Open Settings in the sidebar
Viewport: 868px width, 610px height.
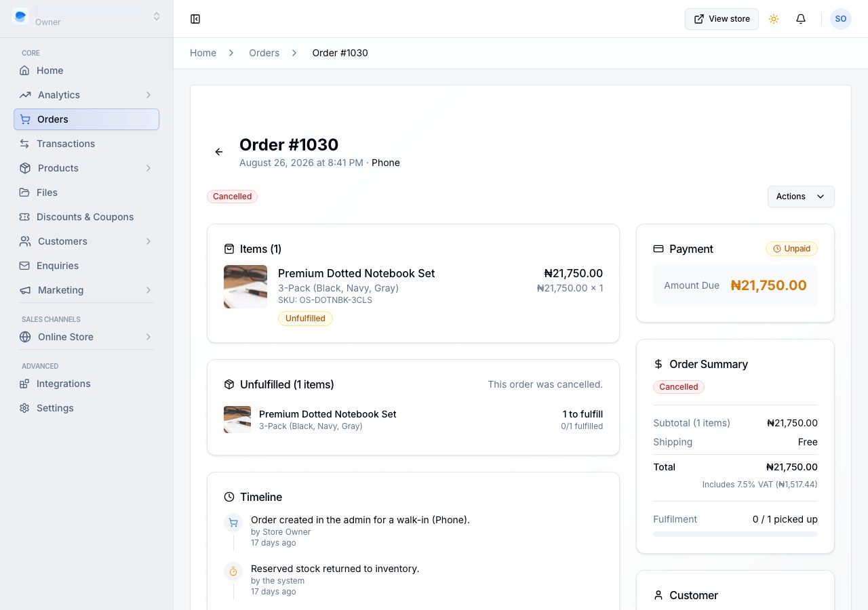click(x=86, y=408)
